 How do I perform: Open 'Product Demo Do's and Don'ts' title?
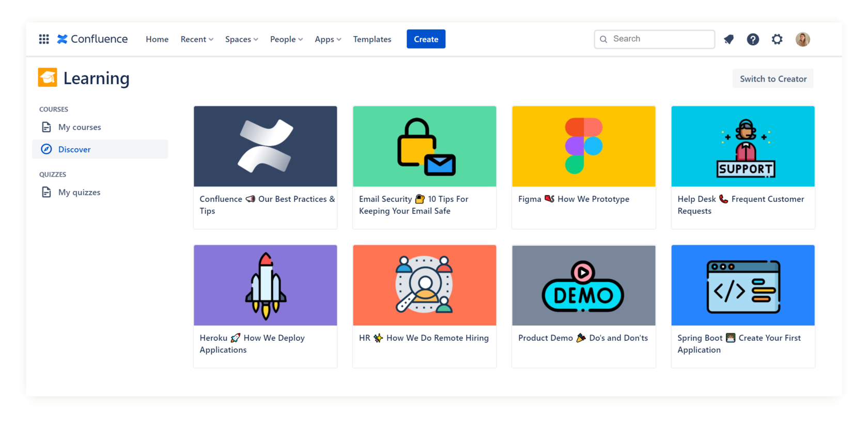point(583,338)
